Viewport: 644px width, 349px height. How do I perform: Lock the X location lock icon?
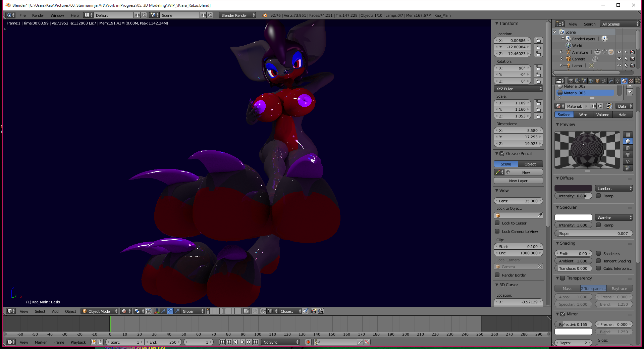[x=538, y=41]
